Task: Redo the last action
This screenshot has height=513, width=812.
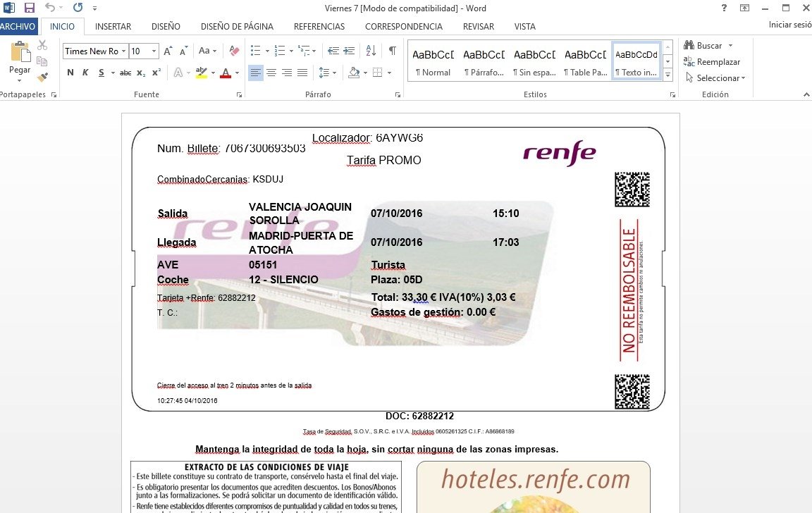Action: (x=78, y=8)
